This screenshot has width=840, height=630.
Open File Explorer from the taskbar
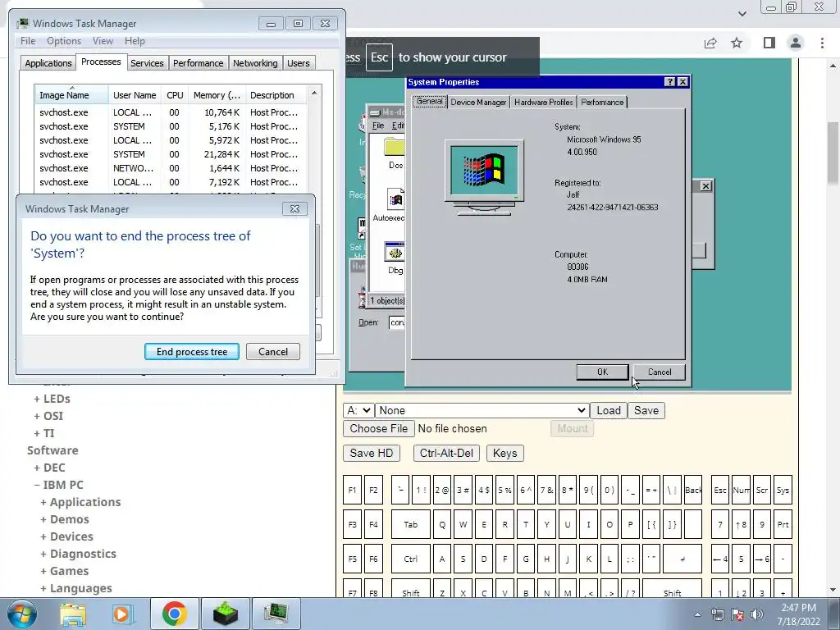73,614
